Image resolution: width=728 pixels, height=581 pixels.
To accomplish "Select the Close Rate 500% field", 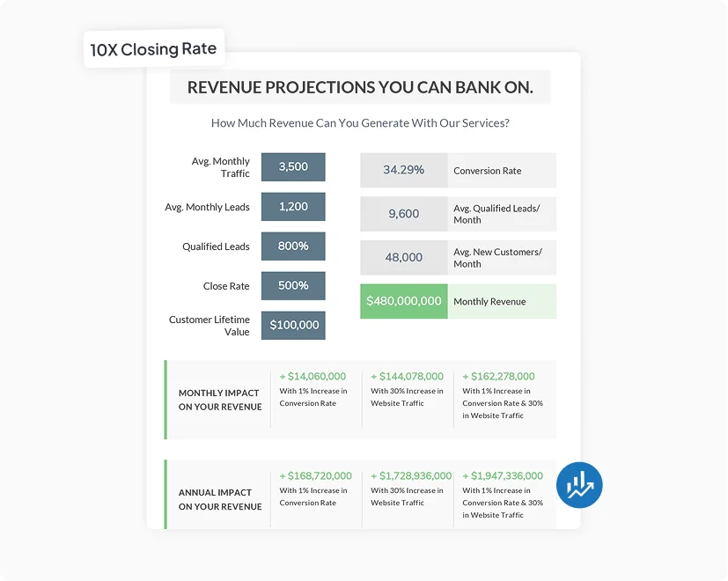I will [292, 285].
